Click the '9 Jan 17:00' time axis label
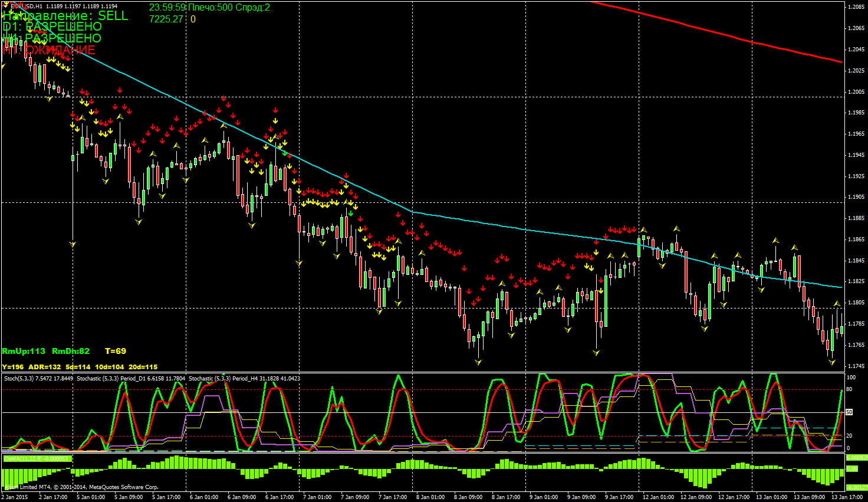The height and width of the screenshot is (502, 868). [620, 497]
